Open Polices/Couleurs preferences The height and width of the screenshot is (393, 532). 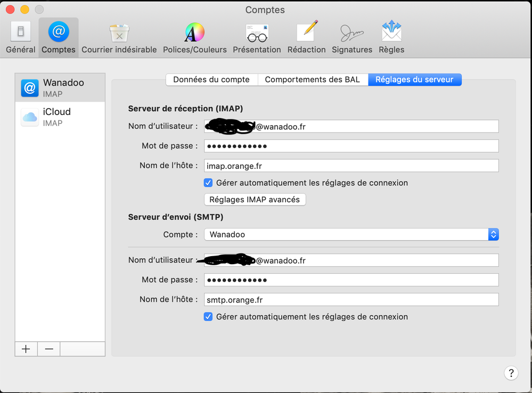pos(195,38)
